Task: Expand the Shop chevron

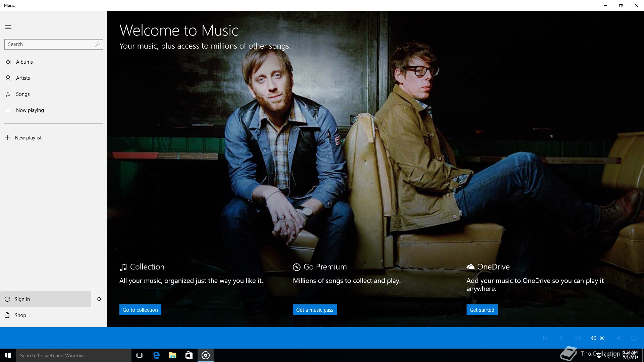Action: point(30,315)
